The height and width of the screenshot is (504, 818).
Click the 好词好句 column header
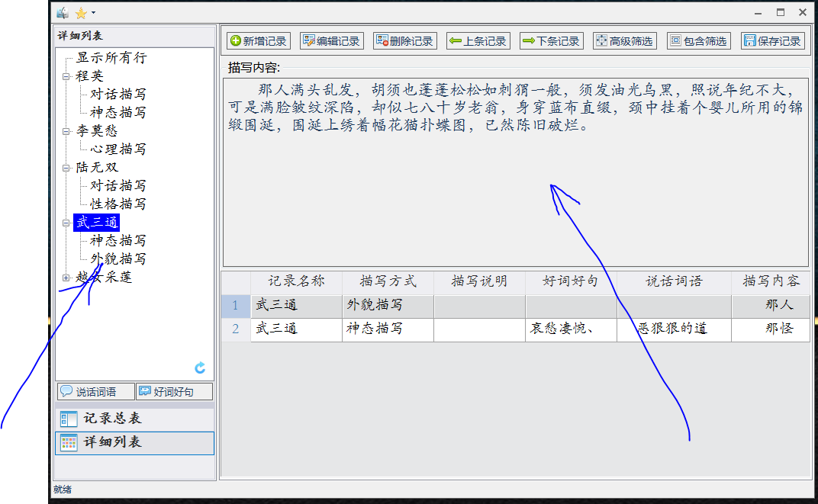tap(571, 282)
